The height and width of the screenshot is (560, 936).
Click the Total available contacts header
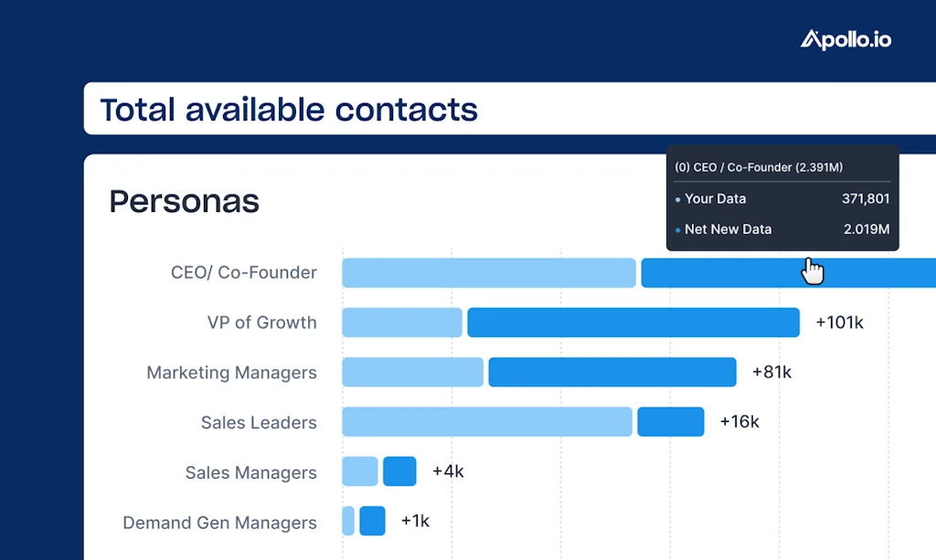289,110
